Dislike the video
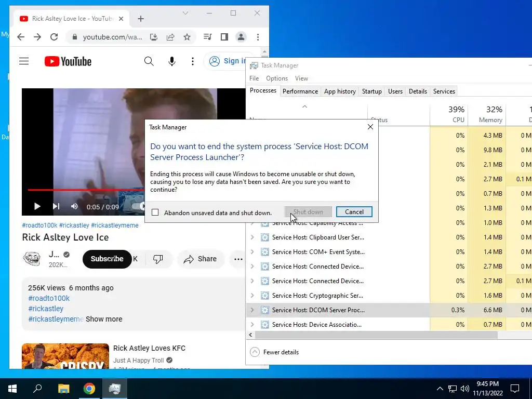Image resolution: width=532 pixels, height=399 pixels. (x=158, y=259)
